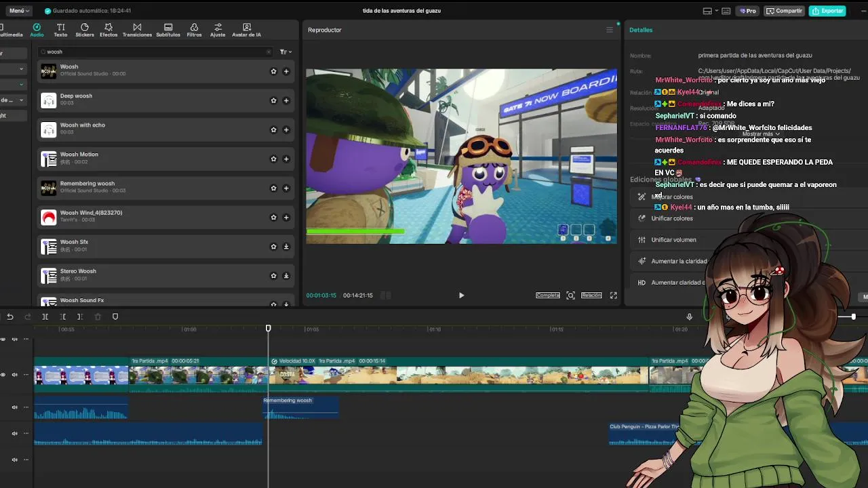The width and height of the screenshot is (868, 488).
Task: Open the Avatar de IA panel
Action: (247, 30)
